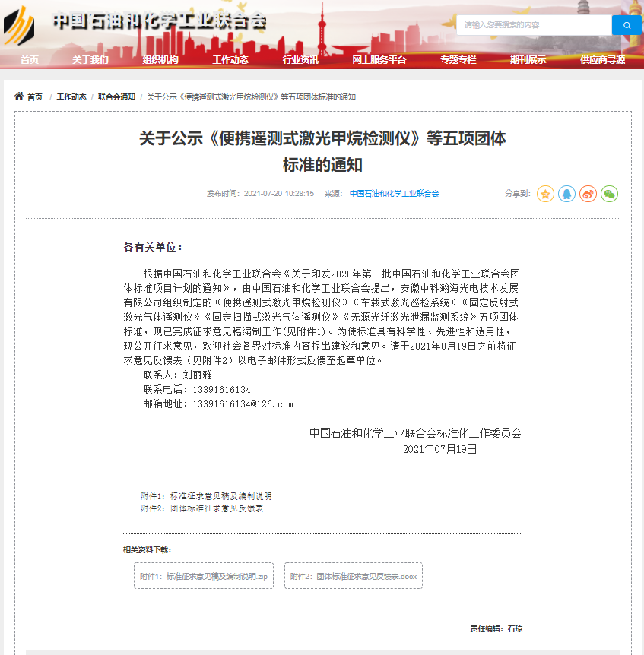Open 首页 in the navigation bar
This screenshot has height=655, width=644.
click(x=30, y=60)
